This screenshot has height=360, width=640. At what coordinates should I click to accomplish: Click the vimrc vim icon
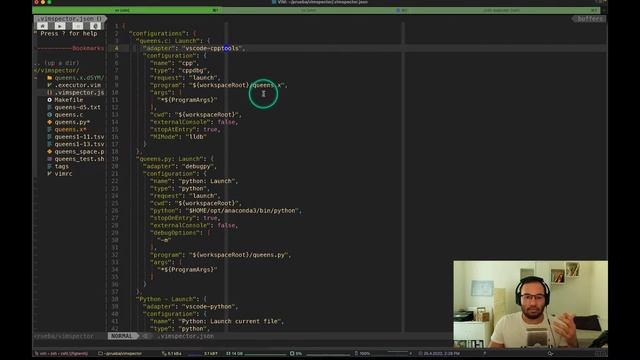click(49, 173)
